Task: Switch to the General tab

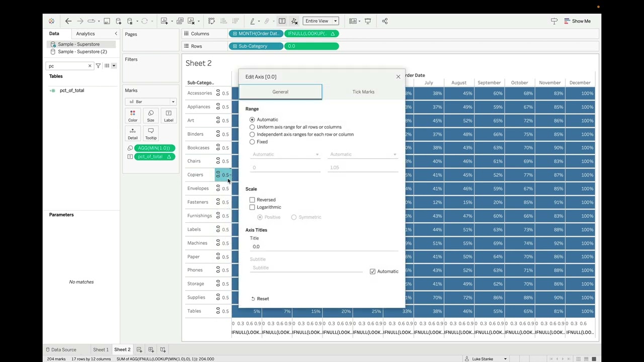Action: 280,92
